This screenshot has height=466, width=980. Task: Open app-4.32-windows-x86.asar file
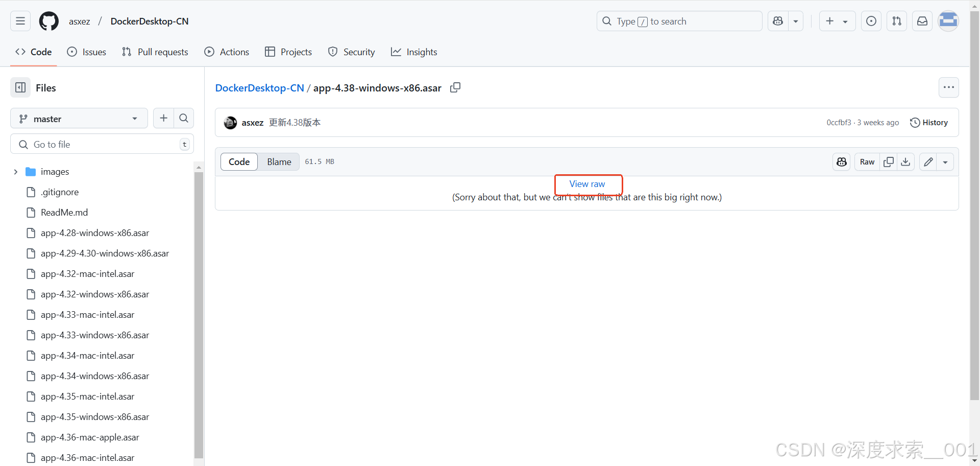pos(95,294)
